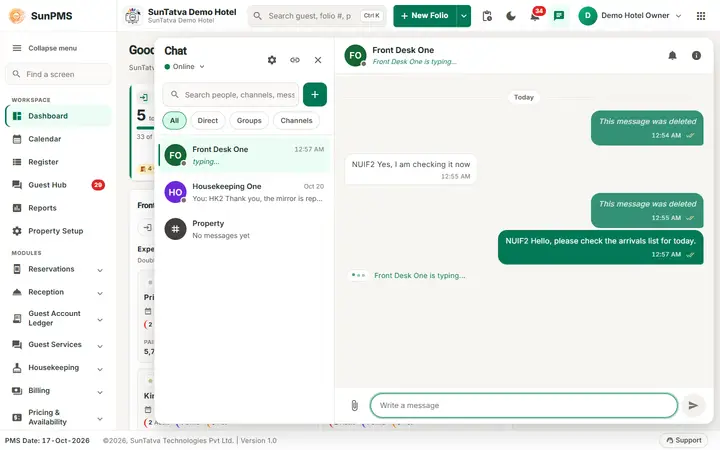Open the Housekeeping One conversation
Image resolution: width=720 pixels, height=450 pixels.
[x=244, y=192]
